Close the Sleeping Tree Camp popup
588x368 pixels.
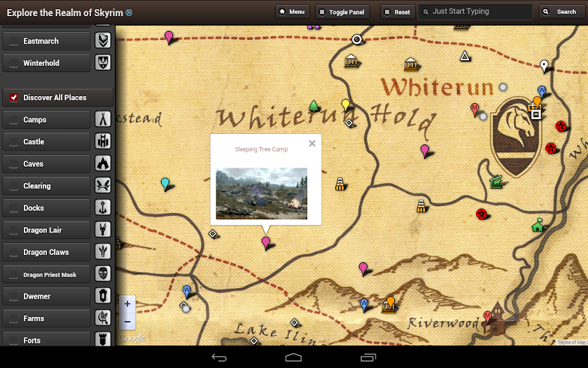(312, 144)
